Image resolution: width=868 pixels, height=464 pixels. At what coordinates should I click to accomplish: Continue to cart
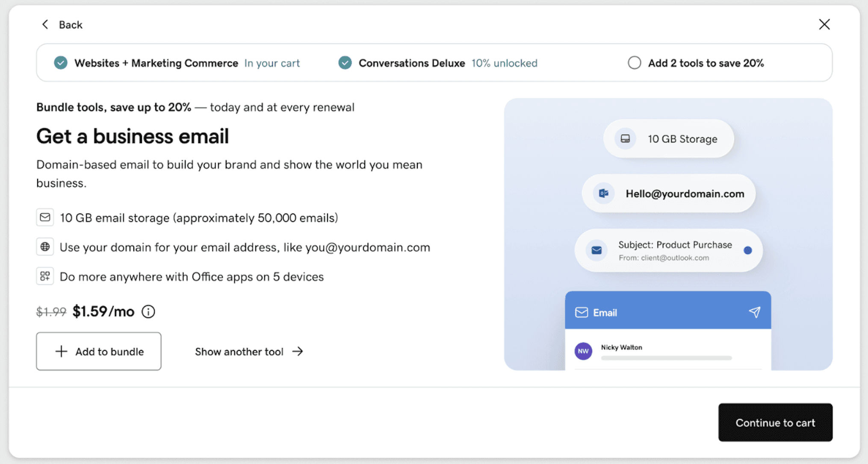[775, 423]
